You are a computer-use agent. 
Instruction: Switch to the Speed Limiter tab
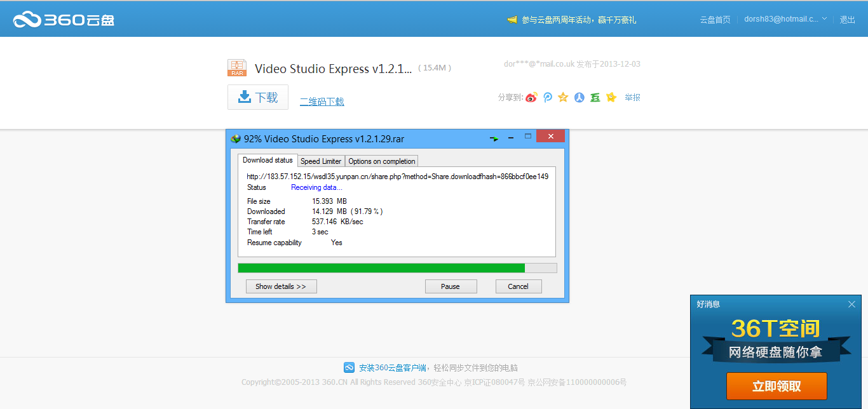[x=321, y=161]
